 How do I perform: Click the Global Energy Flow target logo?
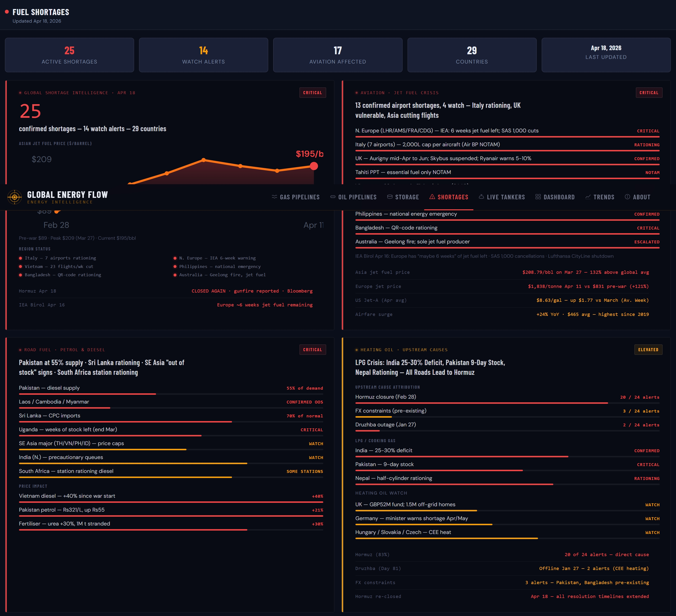pos(15,197)
